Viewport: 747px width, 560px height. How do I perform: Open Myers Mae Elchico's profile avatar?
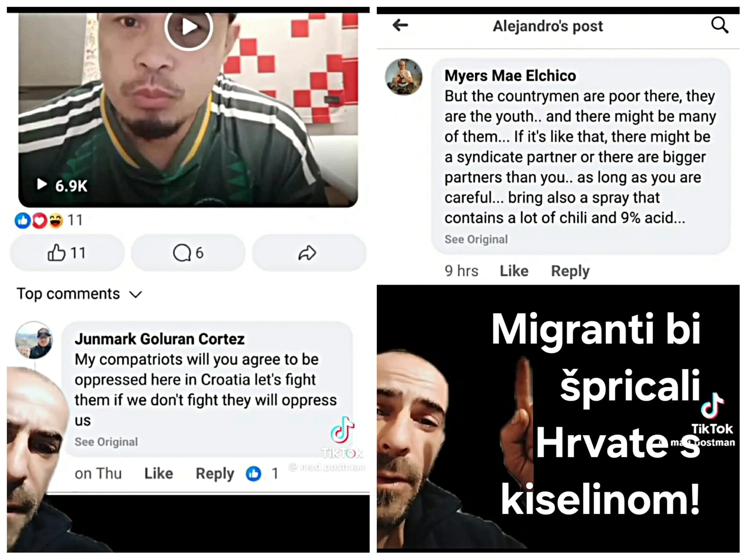pos(404,77)
